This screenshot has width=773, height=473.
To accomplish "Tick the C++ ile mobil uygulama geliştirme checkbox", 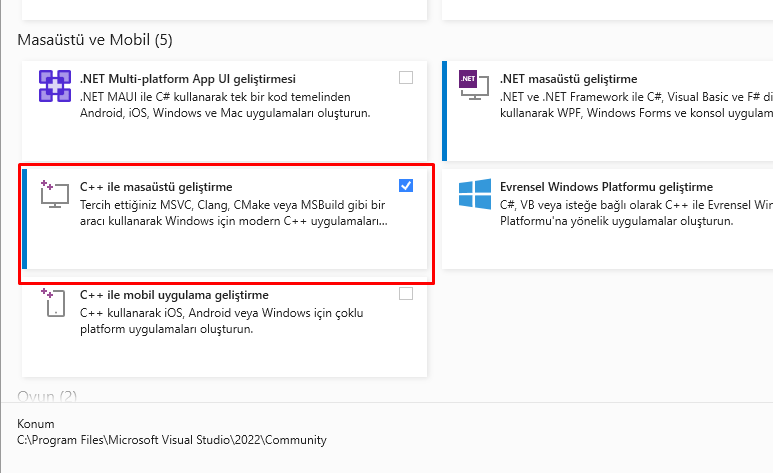I will point(406,293).
